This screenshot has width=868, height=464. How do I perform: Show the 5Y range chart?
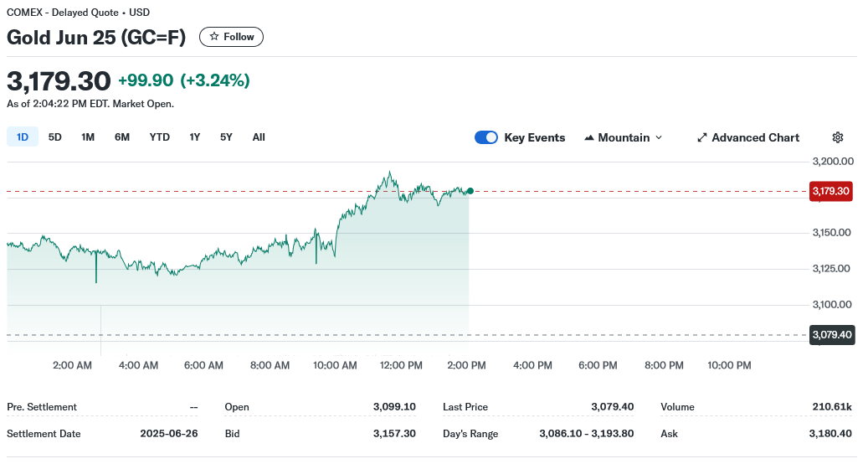tap(226, 137)
